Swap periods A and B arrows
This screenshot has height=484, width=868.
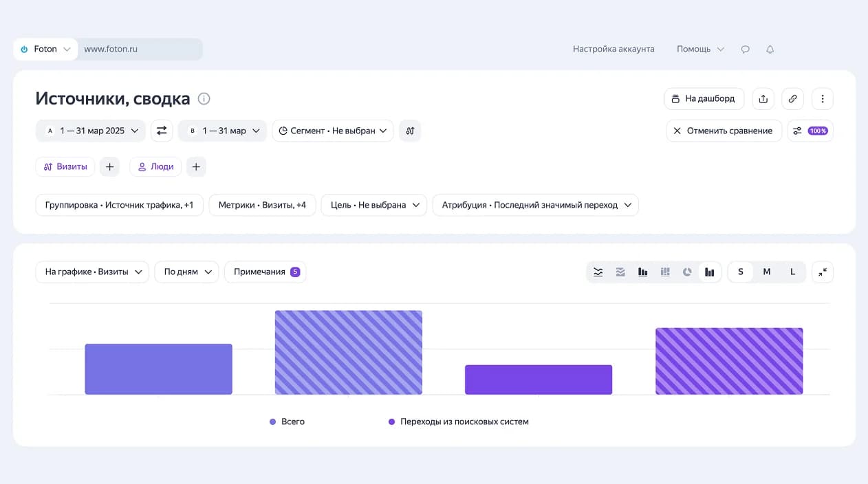pos(162,131)
